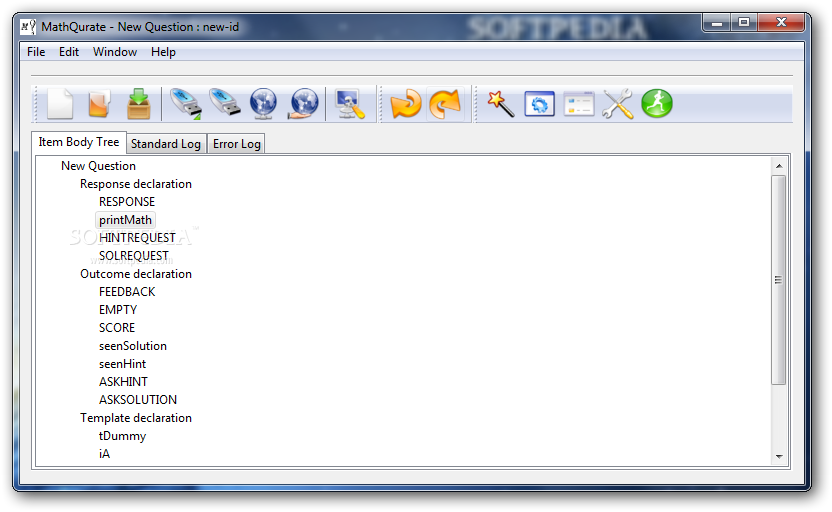Select the printMath tree item
Screen dimensions: 832x512
pos(125,220)
